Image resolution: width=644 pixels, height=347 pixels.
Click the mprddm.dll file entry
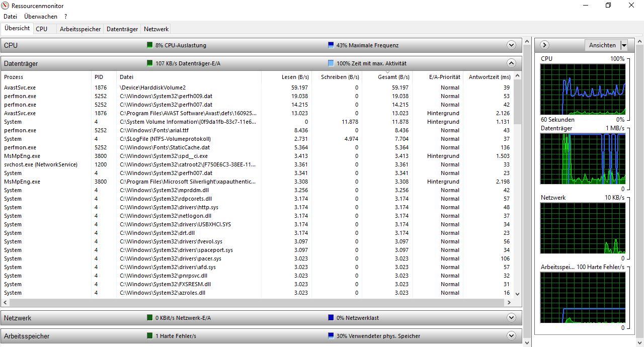(165, 190)
